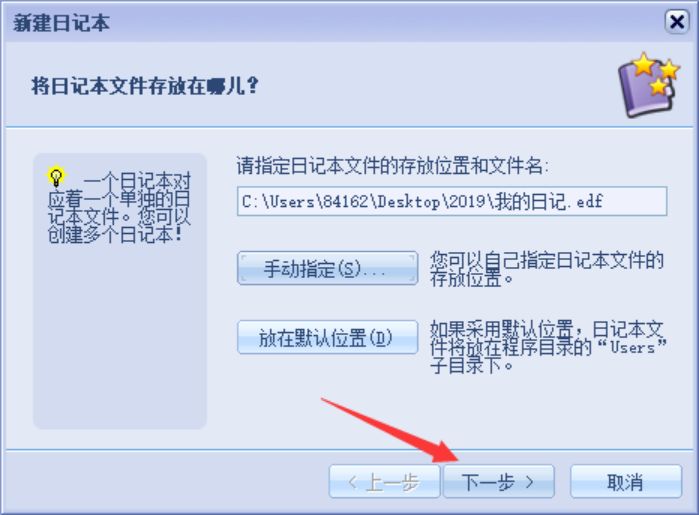Click the 新建日记本 title bar text
Image resolution: width=699 pixels, height=515 pixels.
click(62, 22)
